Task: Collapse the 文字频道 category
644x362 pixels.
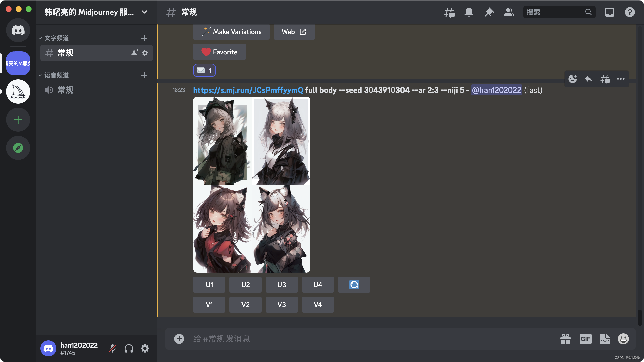Action: [56, 38]
